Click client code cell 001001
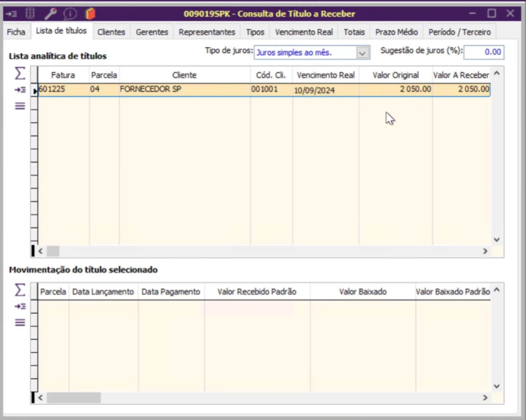526x420 pixels. coord(271,90)
